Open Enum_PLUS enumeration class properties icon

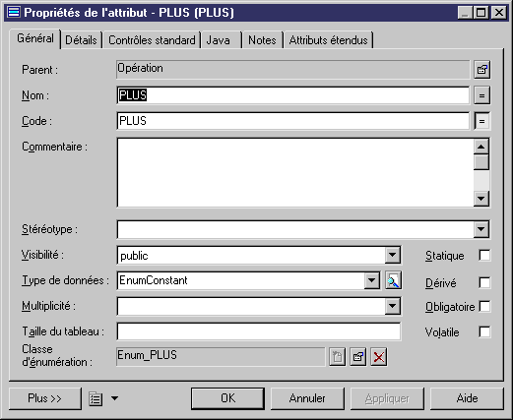click(x=357, y=357)
